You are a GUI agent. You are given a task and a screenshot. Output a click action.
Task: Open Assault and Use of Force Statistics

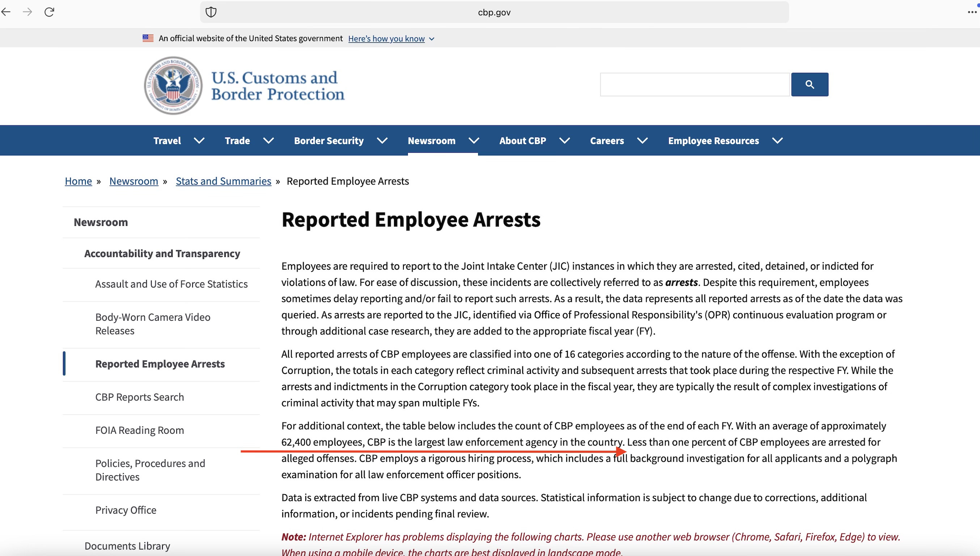point(172,284)
